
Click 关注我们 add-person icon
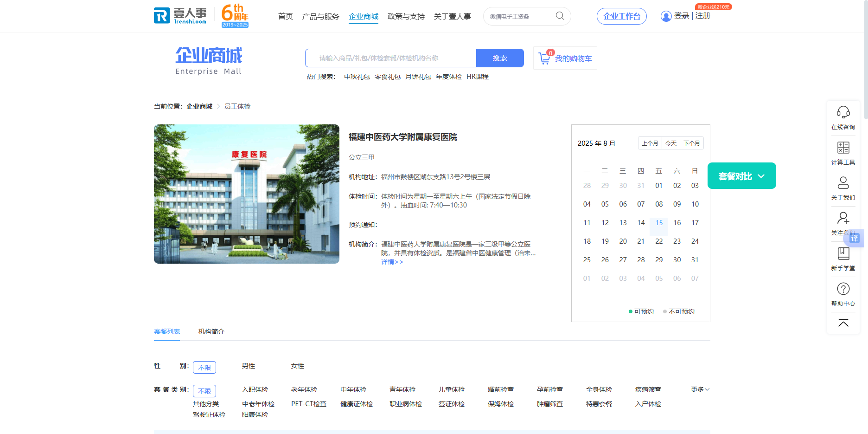pos(843,218)
